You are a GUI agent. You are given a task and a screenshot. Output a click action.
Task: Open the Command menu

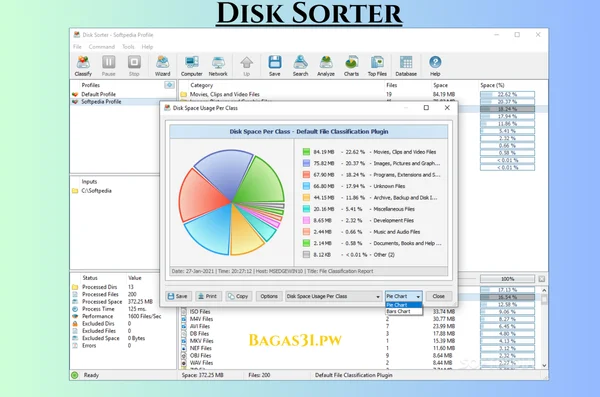pyautogui.click(x=101, y=47)
